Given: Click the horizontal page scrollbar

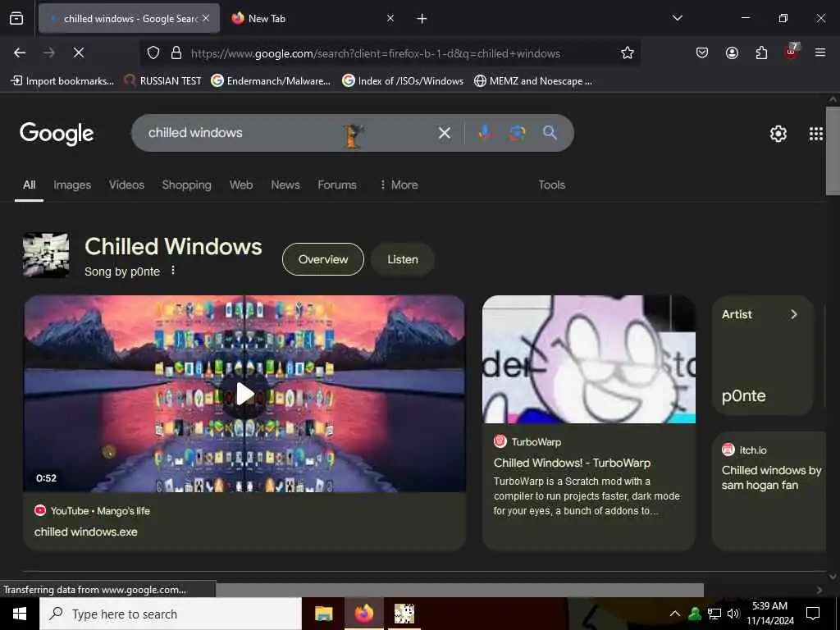Looking at the screenshot, I should tap(459, 590).
